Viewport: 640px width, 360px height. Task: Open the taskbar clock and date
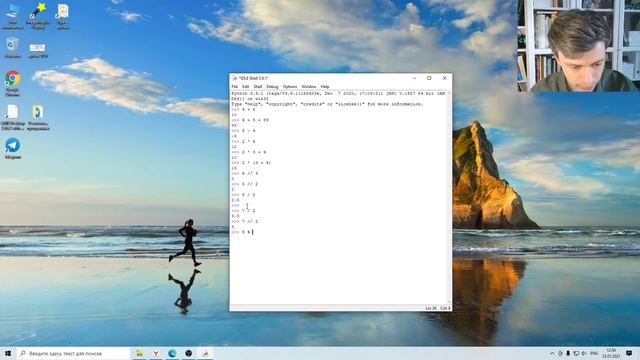point(611,353)
